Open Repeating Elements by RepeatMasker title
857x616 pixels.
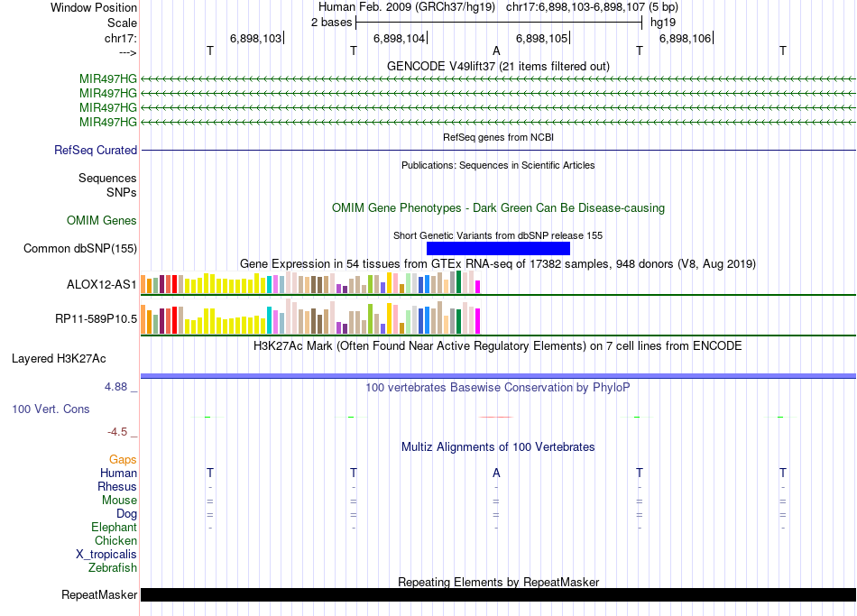click(x=498, y=582)
